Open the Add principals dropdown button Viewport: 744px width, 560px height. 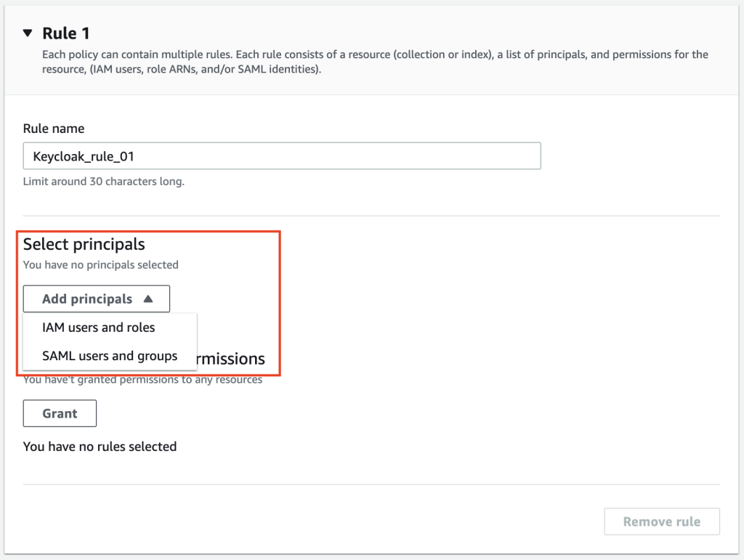pos(97,299)
